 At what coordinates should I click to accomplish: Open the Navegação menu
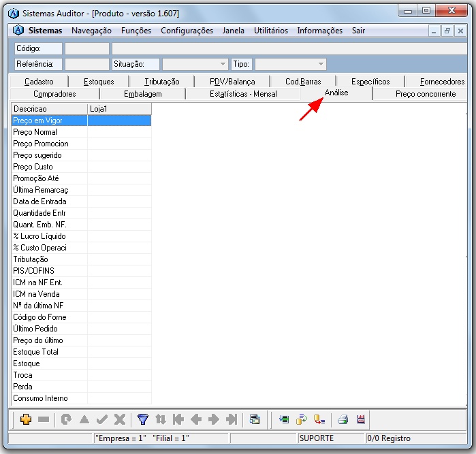coord(91,31)
